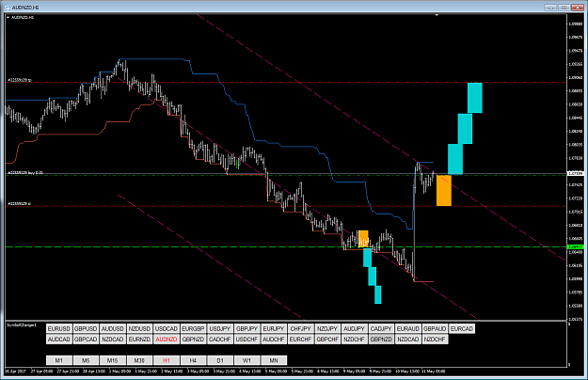Set timeframe to M1

click(59, 360)
